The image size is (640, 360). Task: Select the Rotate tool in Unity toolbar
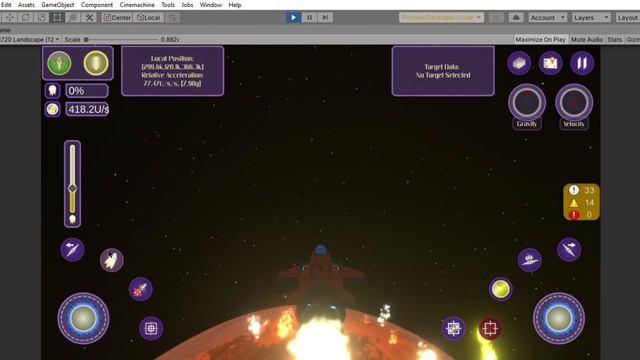point(25,18)
